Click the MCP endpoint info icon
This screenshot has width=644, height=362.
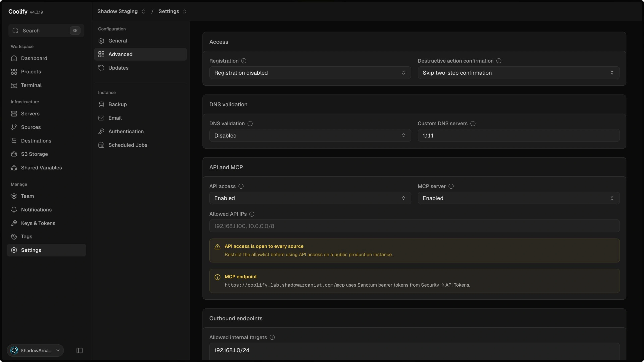click(218, 277)
